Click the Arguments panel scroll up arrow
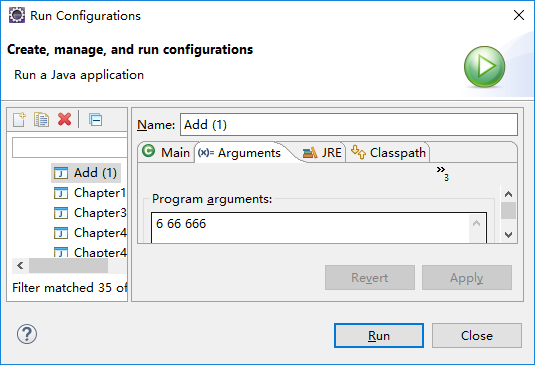535x365 pixels. coord(508,194)
